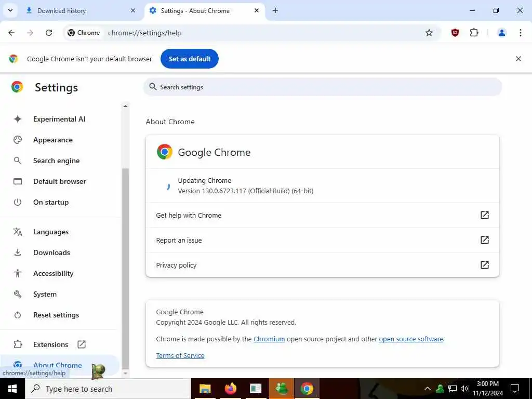
Task: Close the Settings - About Chrome tab
Action: tap(257, 10)
